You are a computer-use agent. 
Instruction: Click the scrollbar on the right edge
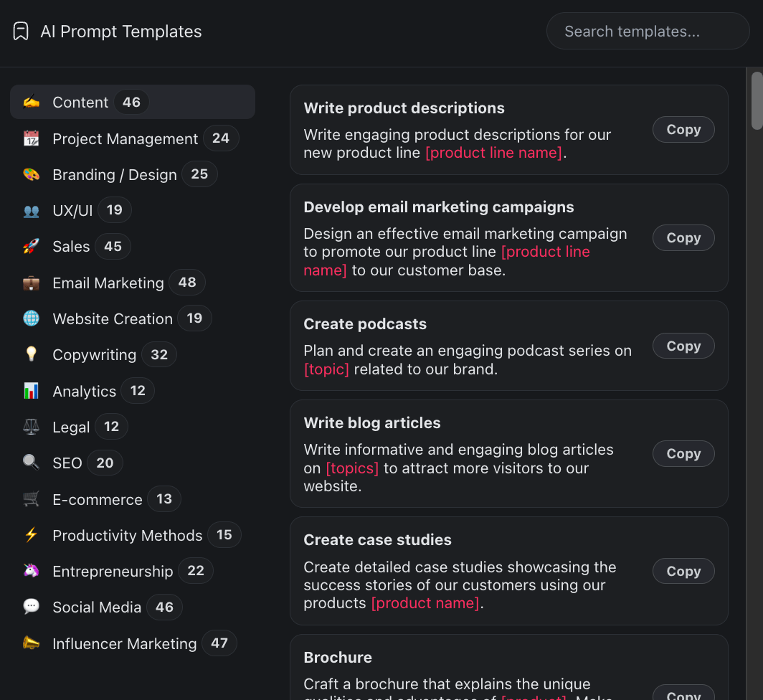click(757, 100)
